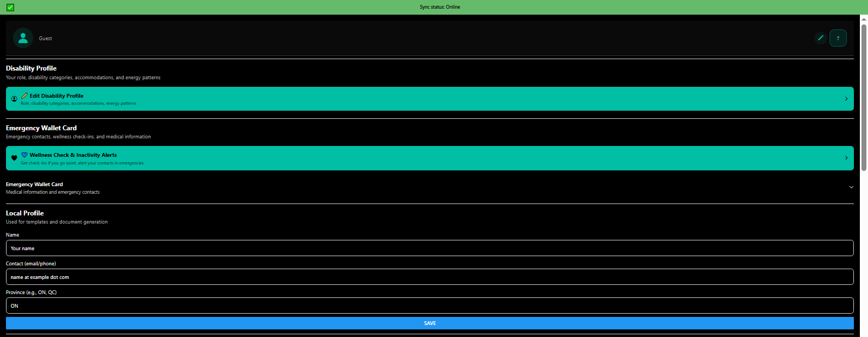Focus the Contact email/phone field
The image size is (868, 337).
click(x=429, y=277)
